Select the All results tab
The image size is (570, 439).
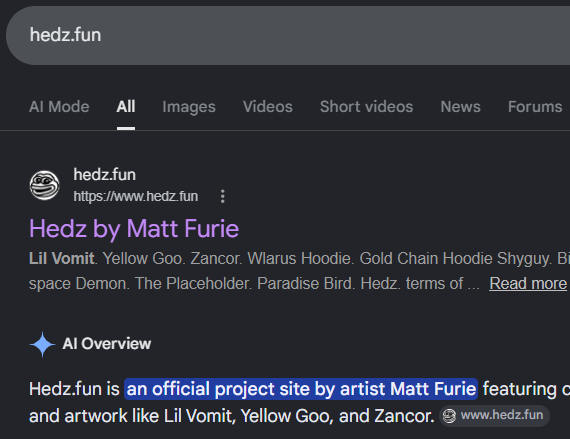[126, 107]
